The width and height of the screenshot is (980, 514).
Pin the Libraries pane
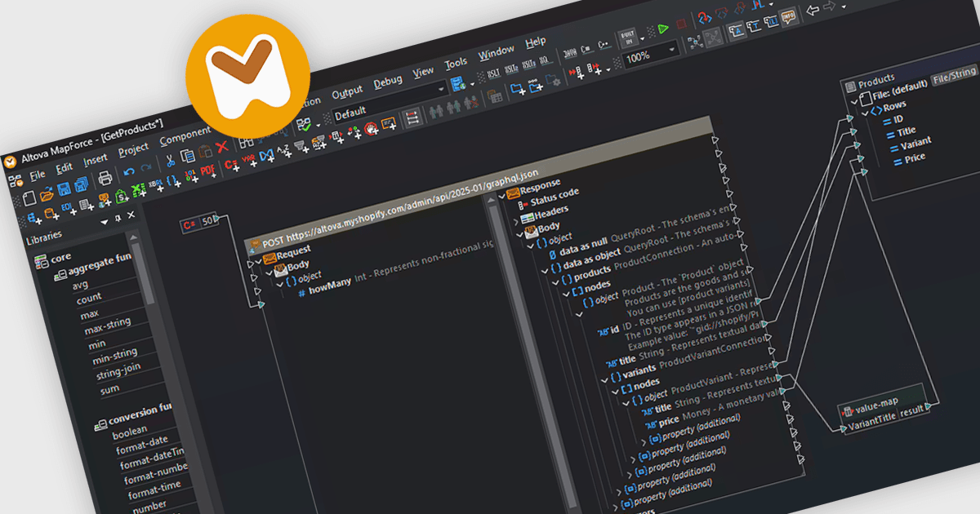118,218
